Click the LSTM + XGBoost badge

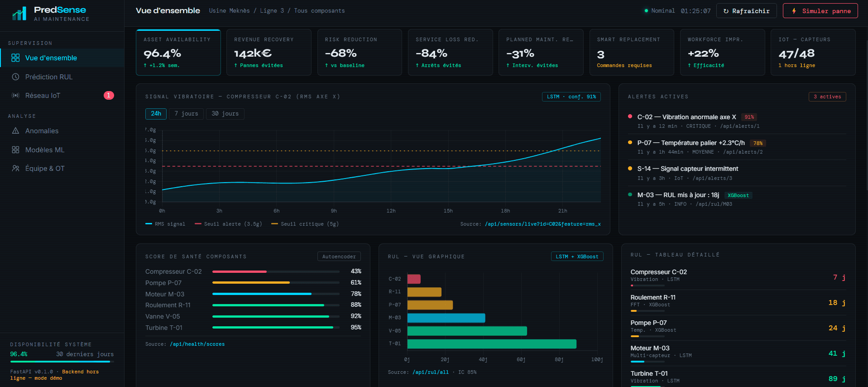[x=577, y=256]
